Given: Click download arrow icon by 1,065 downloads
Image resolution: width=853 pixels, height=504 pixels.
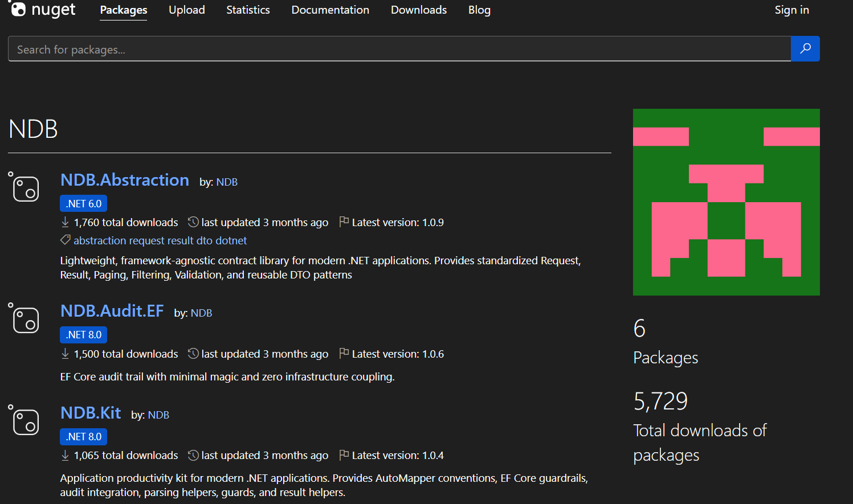Looking at the screenshot, I should pyautogui.click(x=65, y=455).
